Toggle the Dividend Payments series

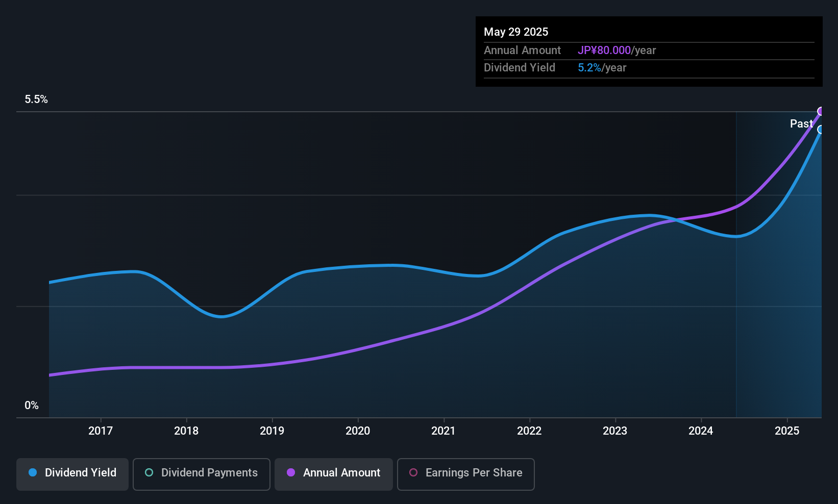click(x=202, y=474)
